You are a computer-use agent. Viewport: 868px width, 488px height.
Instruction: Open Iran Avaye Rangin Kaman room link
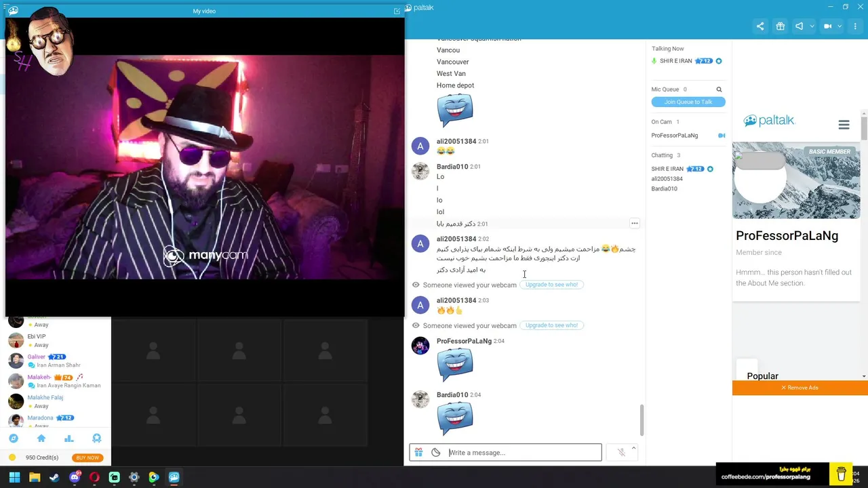pos(68,386)
